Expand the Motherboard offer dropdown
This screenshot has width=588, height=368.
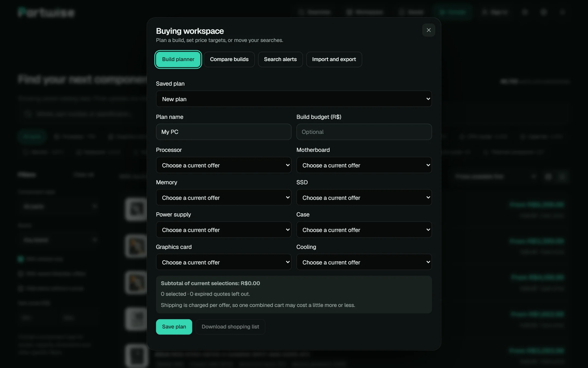click(x=364, y=165)
